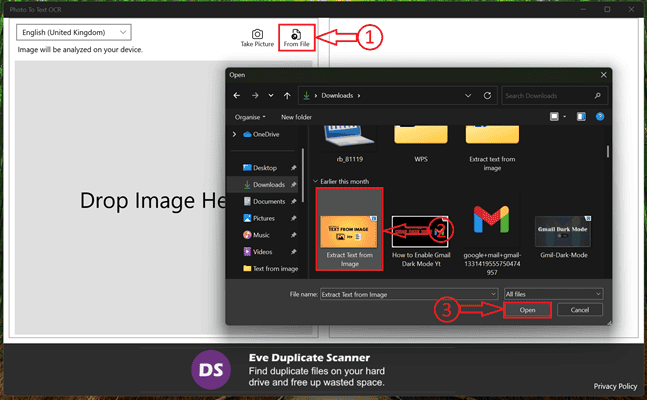Click the Search Downloads field
The image size is (647, 400).
click(x=554, y=96)
